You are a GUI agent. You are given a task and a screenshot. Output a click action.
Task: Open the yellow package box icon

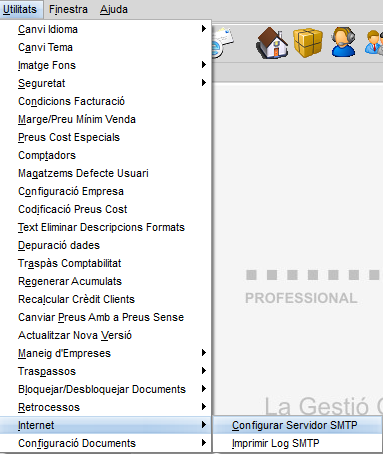[308, 43]
